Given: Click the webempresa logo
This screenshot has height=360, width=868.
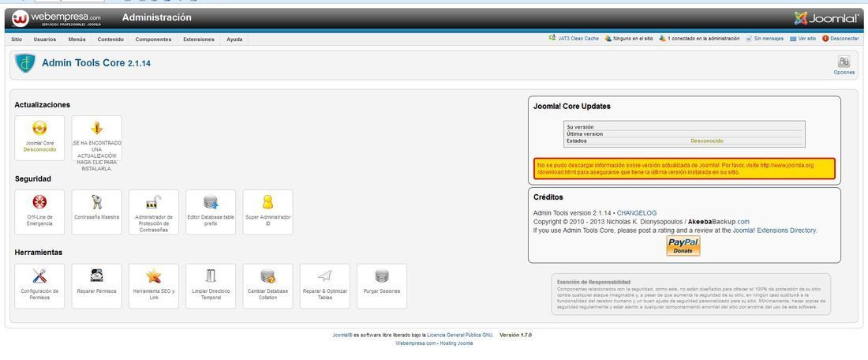Looking at the screenshot, I should [x=56, y=19].
